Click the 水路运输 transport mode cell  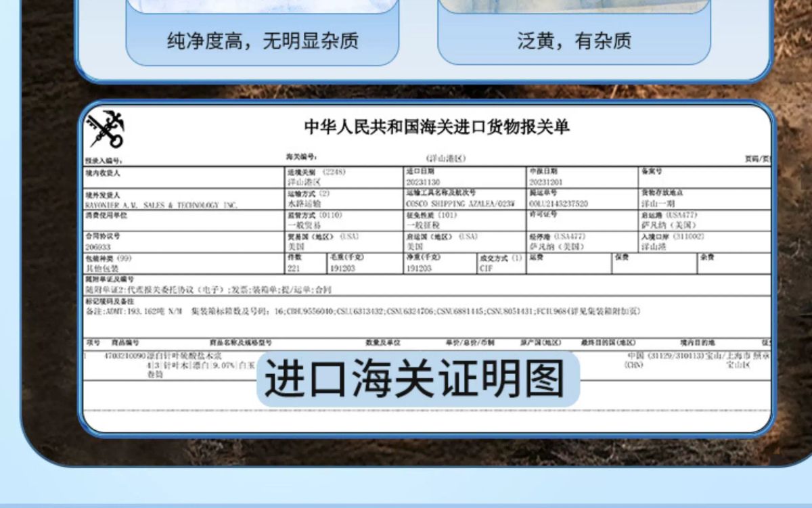coord(304,204)
